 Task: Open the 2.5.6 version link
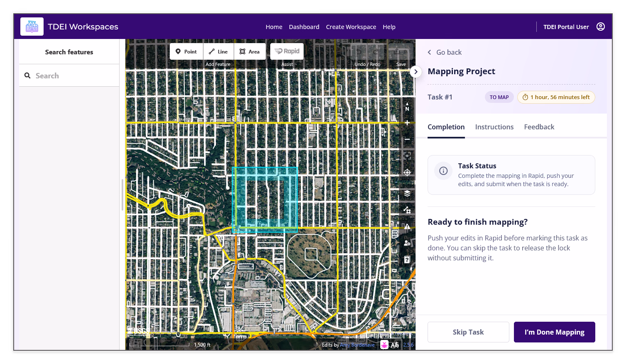pyautogui.click(x=408, y=345)
